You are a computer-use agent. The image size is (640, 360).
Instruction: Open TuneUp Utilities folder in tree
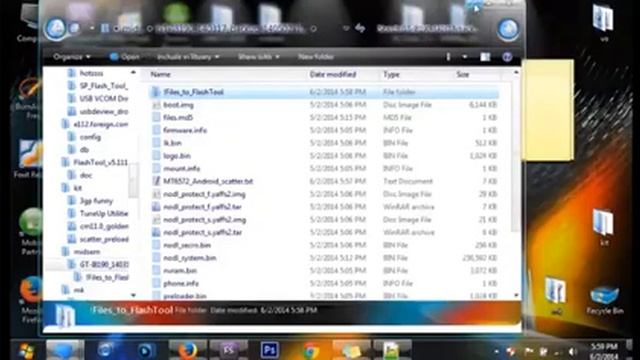pos(103,213)
